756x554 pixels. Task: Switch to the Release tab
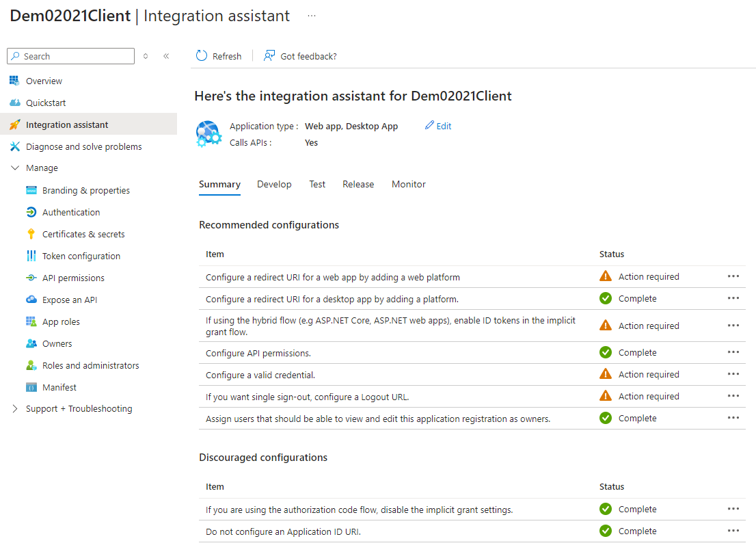click(x=357, y=185)
